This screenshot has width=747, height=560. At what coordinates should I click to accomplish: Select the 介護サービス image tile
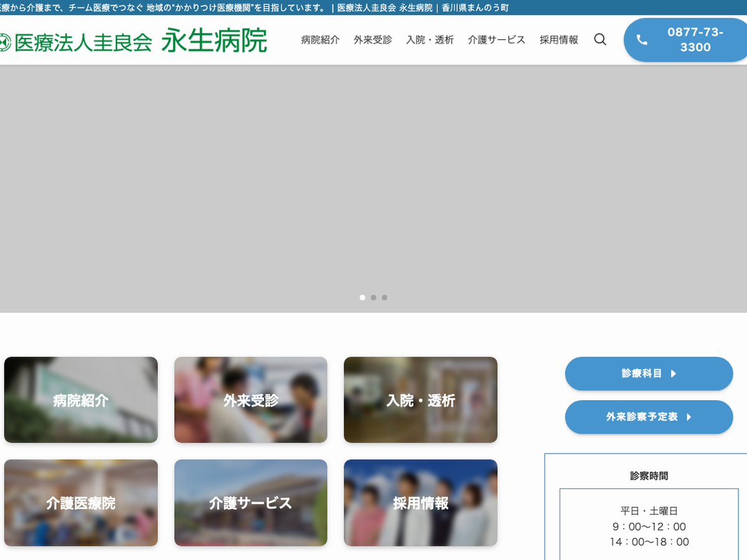(x=251, y=503)
